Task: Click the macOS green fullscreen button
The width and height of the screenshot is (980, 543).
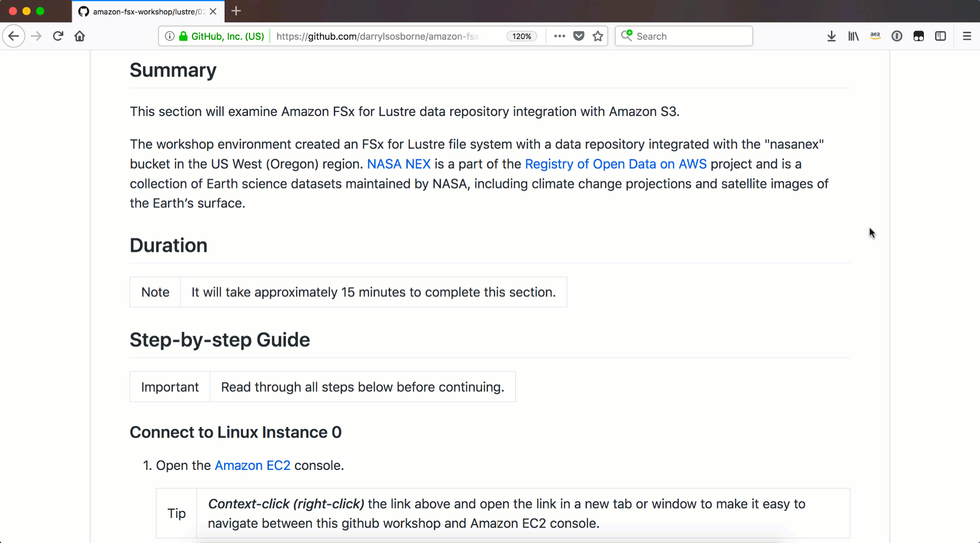Action: pyautogui.click(x=40, y=11)
